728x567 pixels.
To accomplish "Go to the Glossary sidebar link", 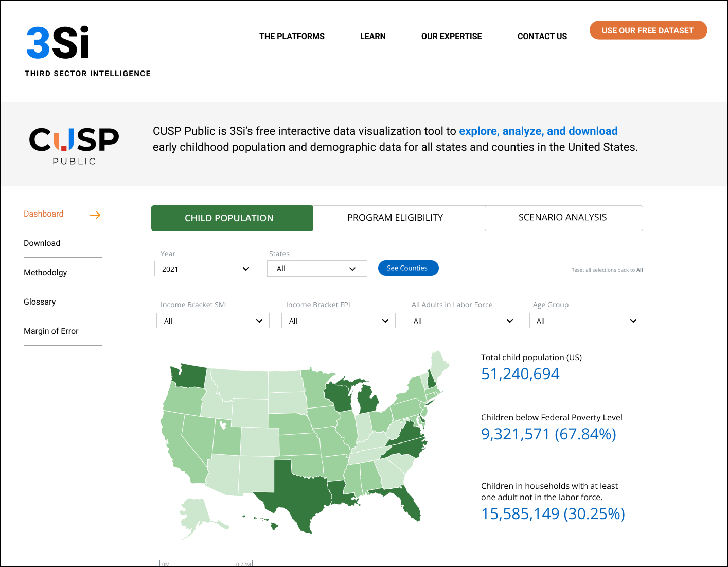I will coord(40,302).
